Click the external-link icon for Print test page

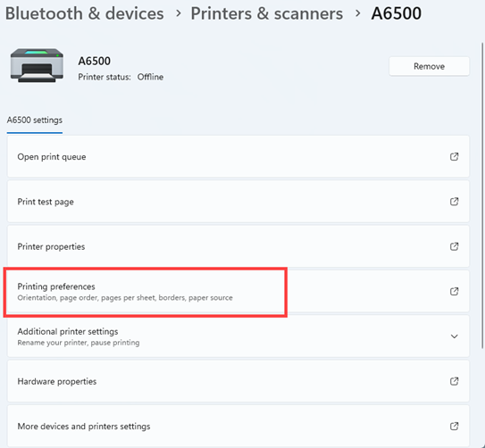pos(454,202)
